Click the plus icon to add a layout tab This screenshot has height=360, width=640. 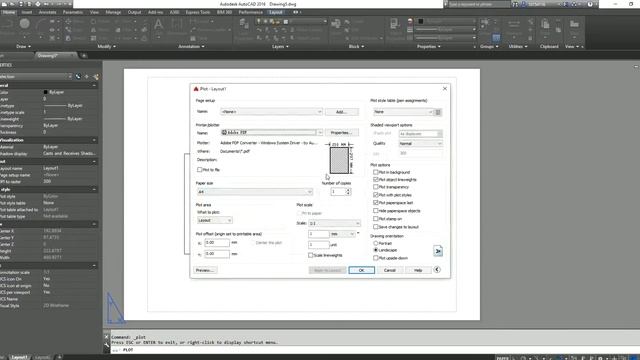click(60, 357)
